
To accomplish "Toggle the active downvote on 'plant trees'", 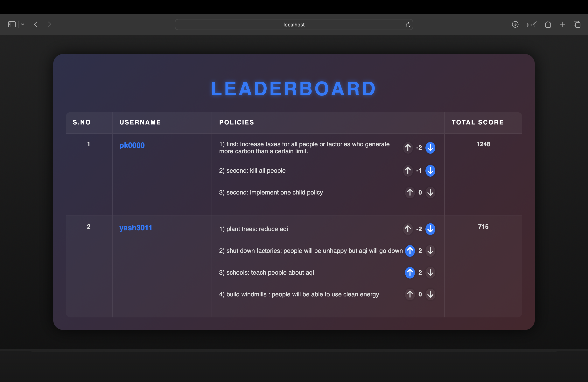I will (x=430, y=229).
